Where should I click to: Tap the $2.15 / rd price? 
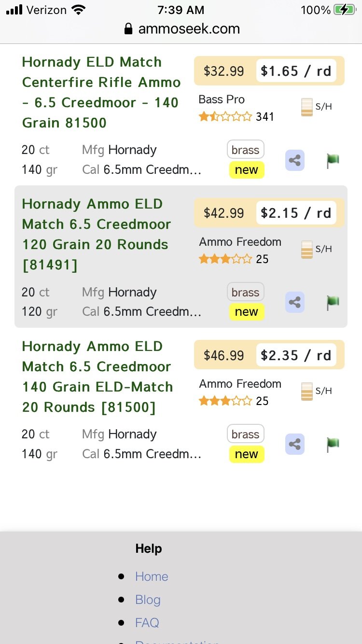click(x=296, y=213)
